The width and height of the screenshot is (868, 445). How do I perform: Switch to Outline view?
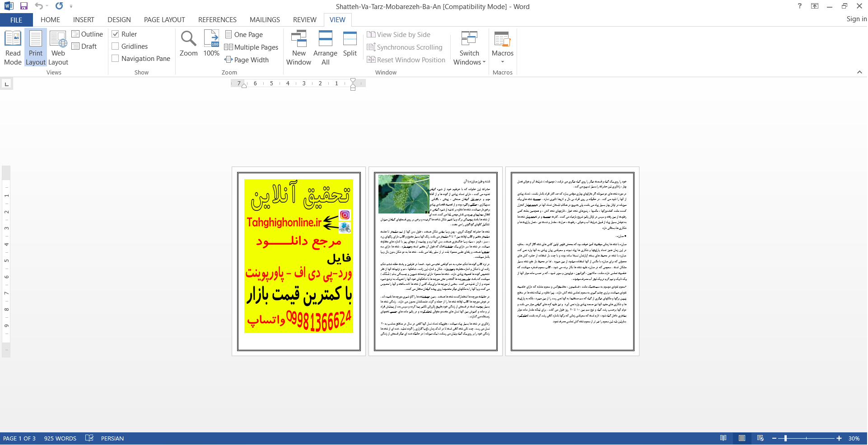click(87, 34)
